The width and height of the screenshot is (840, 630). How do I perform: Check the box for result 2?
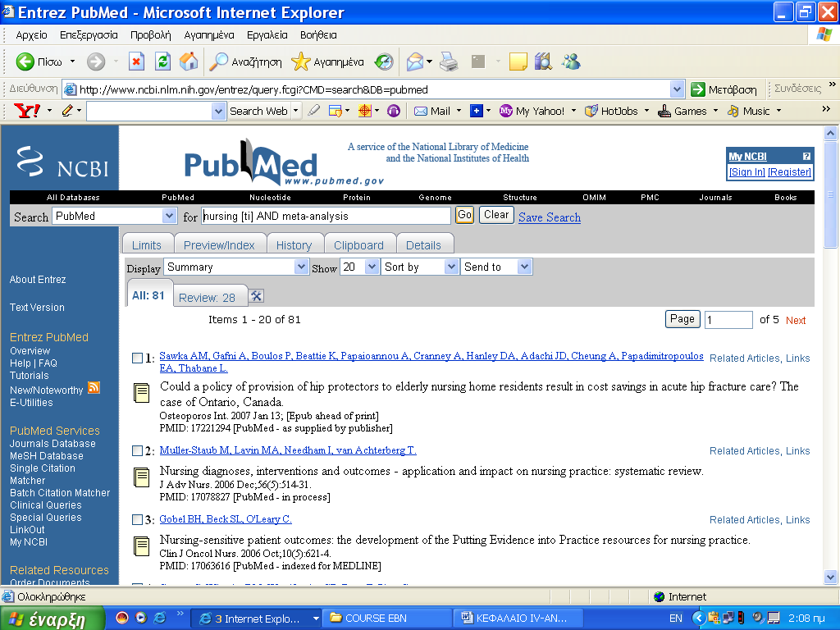pyautogui.click(x=138, y=450)
